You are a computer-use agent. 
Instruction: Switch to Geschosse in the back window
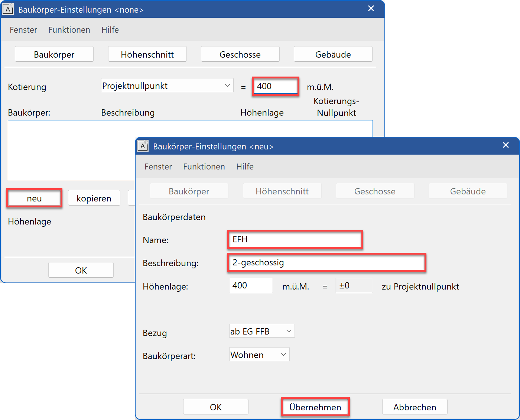(240, 54)
